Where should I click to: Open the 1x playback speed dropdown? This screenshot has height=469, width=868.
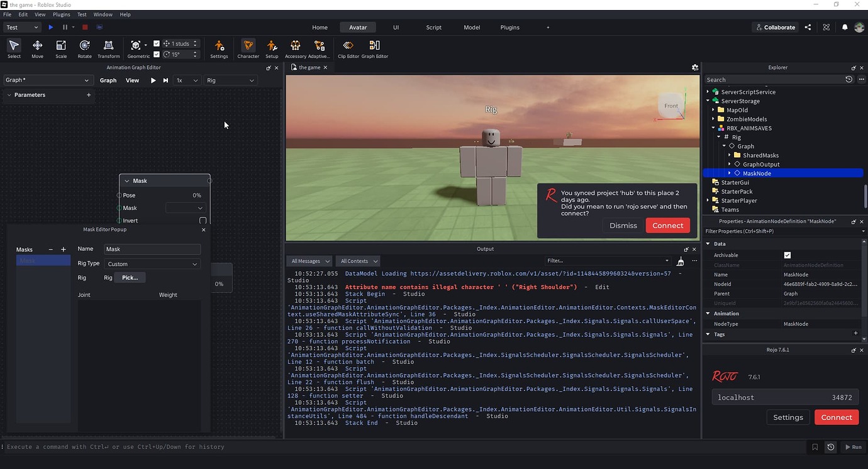pyautogui.click(x=187, y=80)
